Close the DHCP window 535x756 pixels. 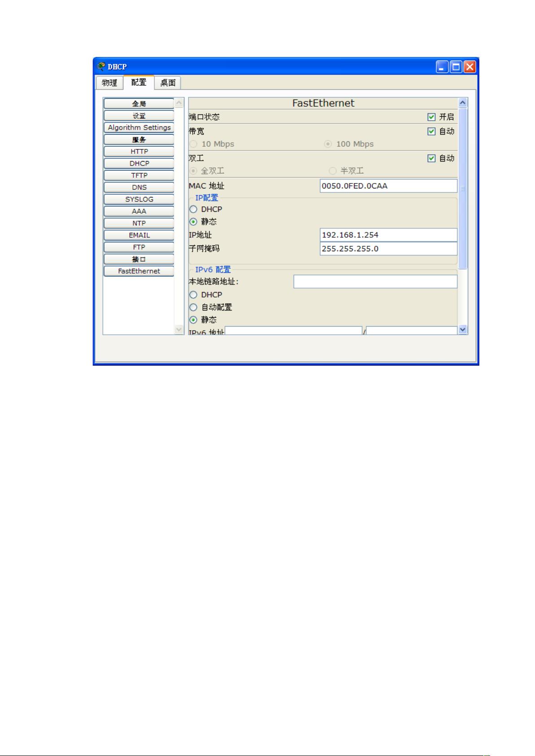(469, 67)
